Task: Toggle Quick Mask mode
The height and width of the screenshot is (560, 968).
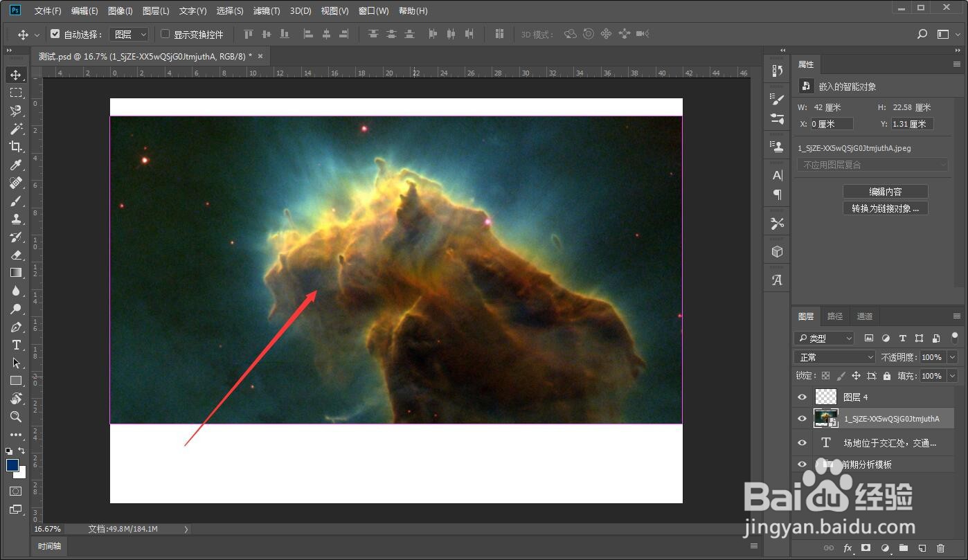Action: click(16, 491)
